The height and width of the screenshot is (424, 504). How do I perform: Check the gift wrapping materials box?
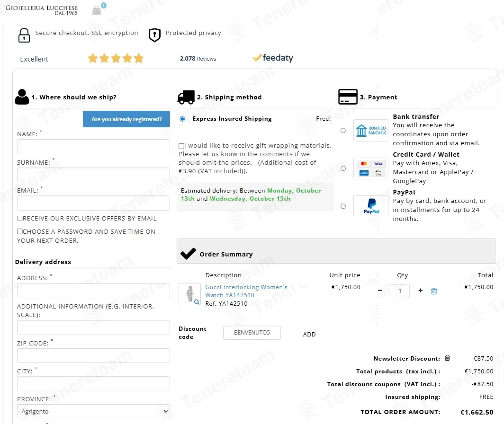[181, 146]
